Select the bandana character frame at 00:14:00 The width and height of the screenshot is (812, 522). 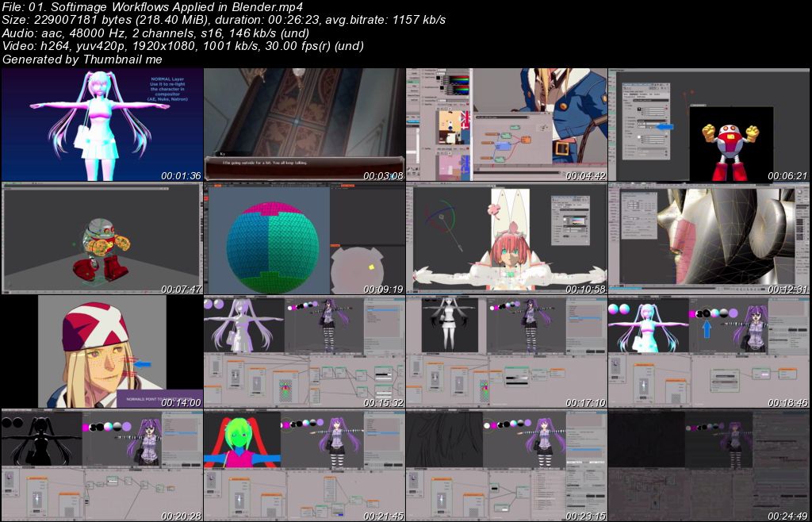(x=102, y=351)
